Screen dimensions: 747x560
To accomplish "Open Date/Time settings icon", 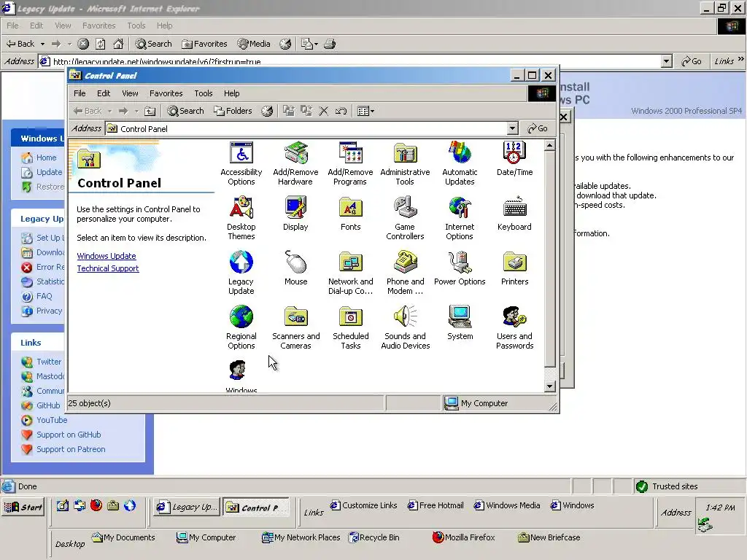I will click(514, 159).
